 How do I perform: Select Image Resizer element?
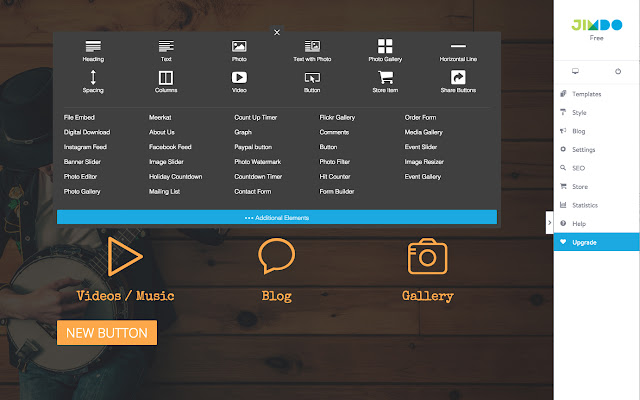[424, 162]
